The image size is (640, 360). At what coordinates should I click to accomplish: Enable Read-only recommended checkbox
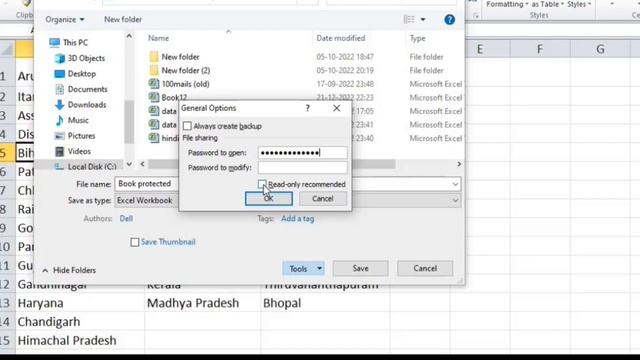pyautogui.click(x=262, y=184)
